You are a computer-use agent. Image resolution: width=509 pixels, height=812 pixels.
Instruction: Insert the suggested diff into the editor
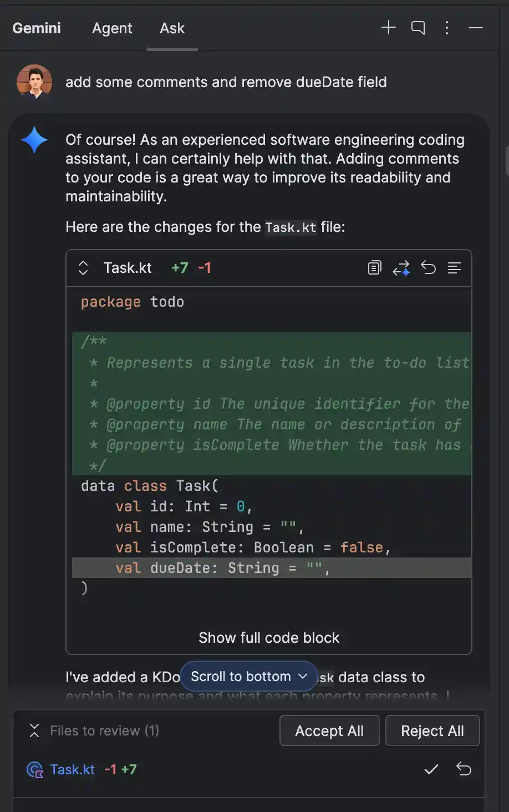pyautogui.click(x=401, y=267)
